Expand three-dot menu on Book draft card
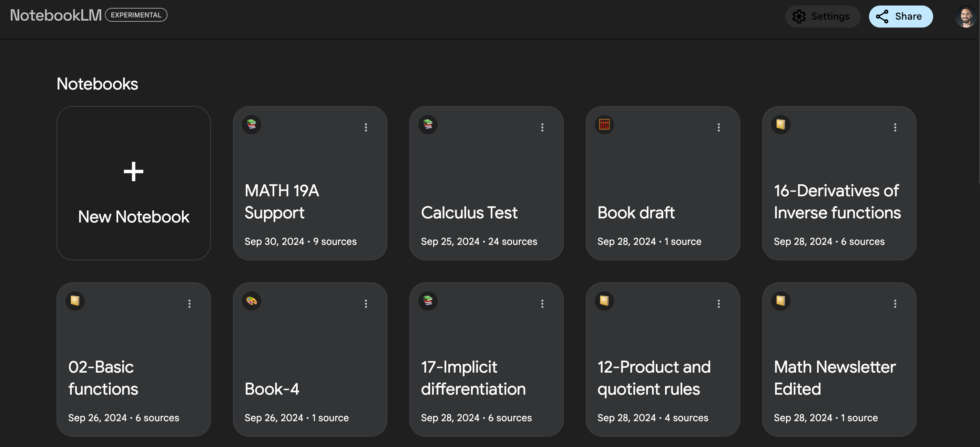This screenshot has height=447, width=980. pos(719,127)
